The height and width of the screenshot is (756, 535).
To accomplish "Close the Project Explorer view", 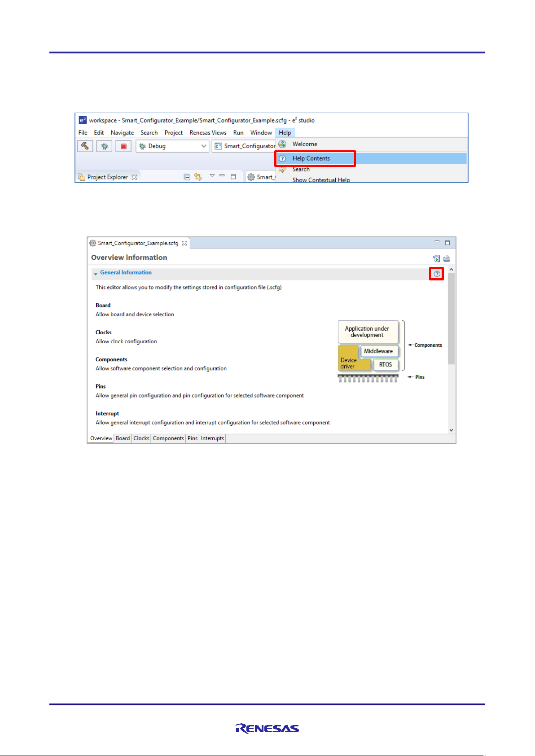I will pos(134,177).
